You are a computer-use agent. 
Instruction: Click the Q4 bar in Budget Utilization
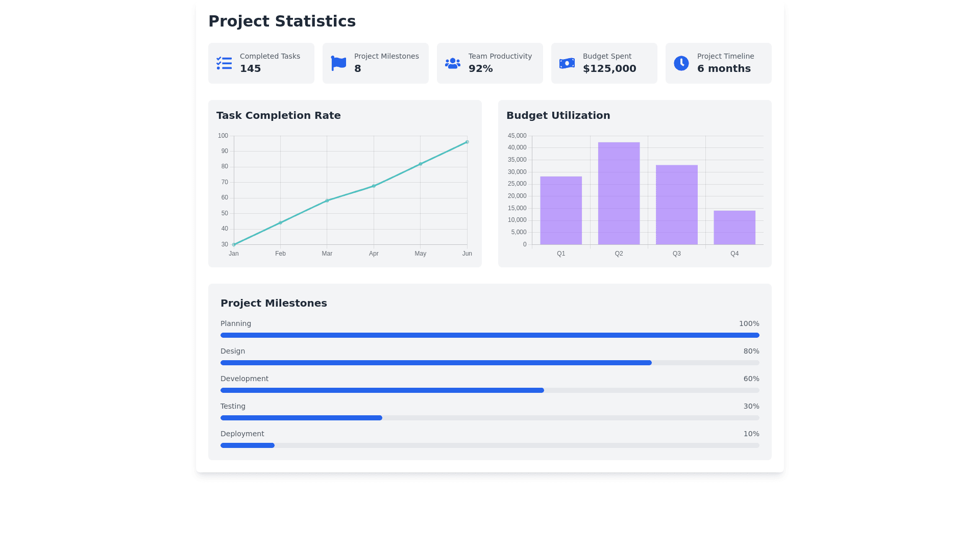[734, 228]
